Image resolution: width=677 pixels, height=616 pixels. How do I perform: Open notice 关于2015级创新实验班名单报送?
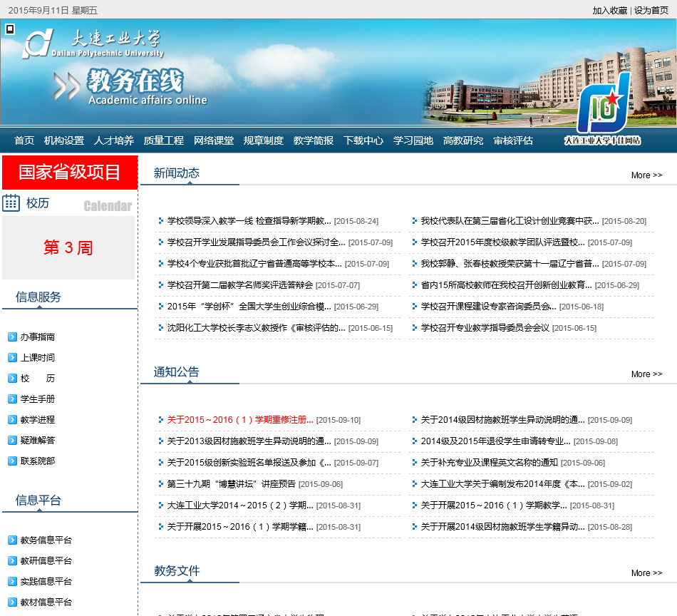point(249,463)
